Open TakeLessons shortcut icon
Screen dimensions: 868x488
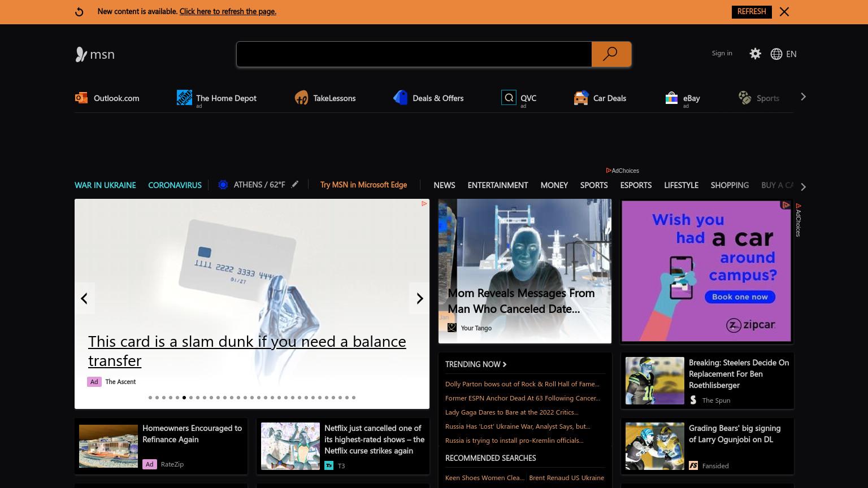(x=301, y=98)
